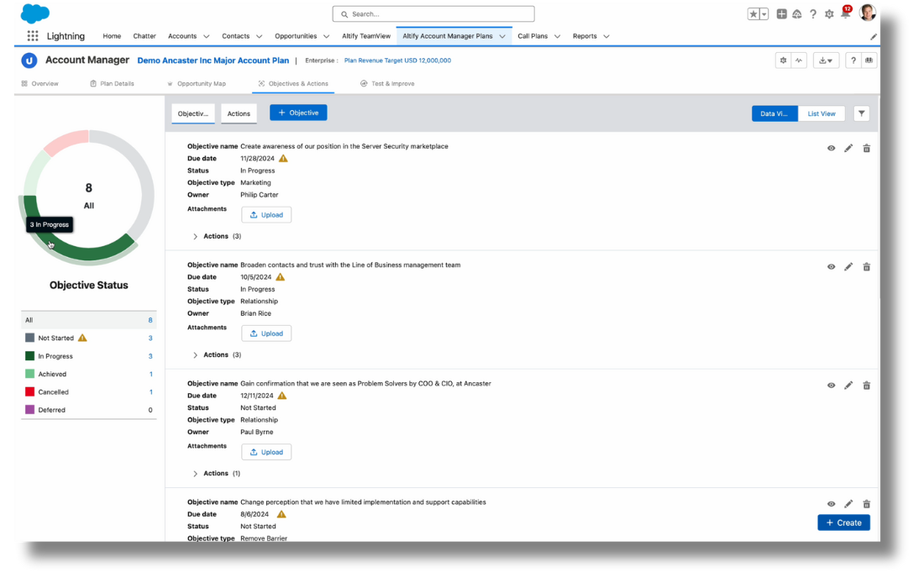Edit the Change perception objective
The image size is (924, 588).
pyautogui.click(x=848, y=504)
